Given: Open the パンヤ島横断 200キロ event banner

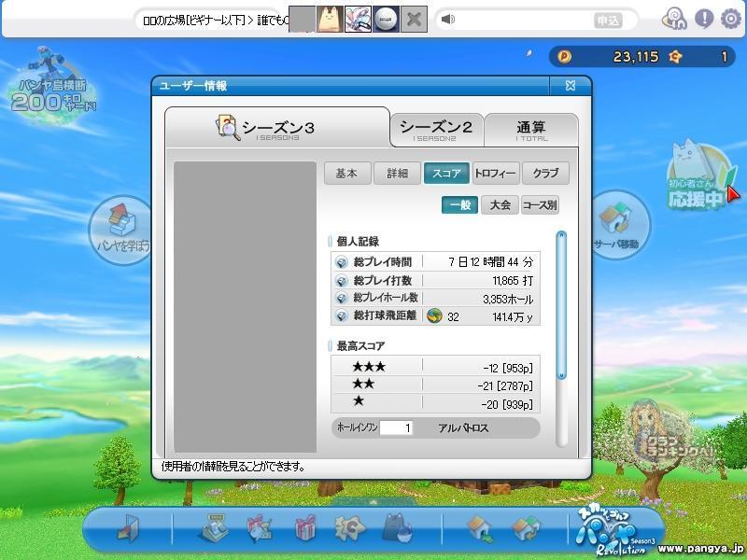Looking at the screenshot, I should click(51, 88).
